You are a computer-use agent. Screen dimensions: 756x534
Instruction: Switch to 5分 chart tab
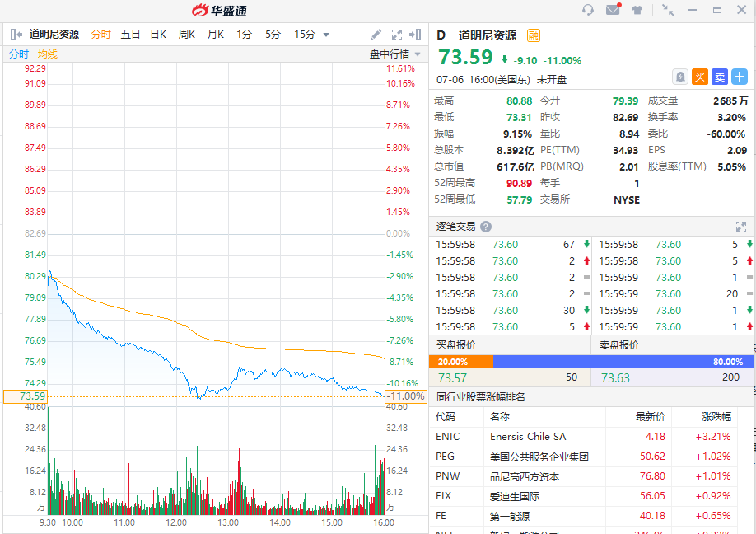click(x=273, y=35)
